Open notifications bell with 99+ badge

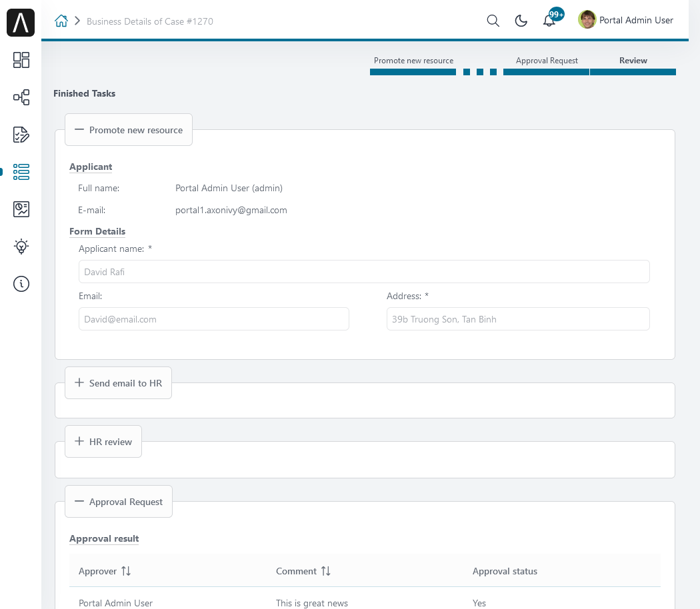tap(549, 21)
